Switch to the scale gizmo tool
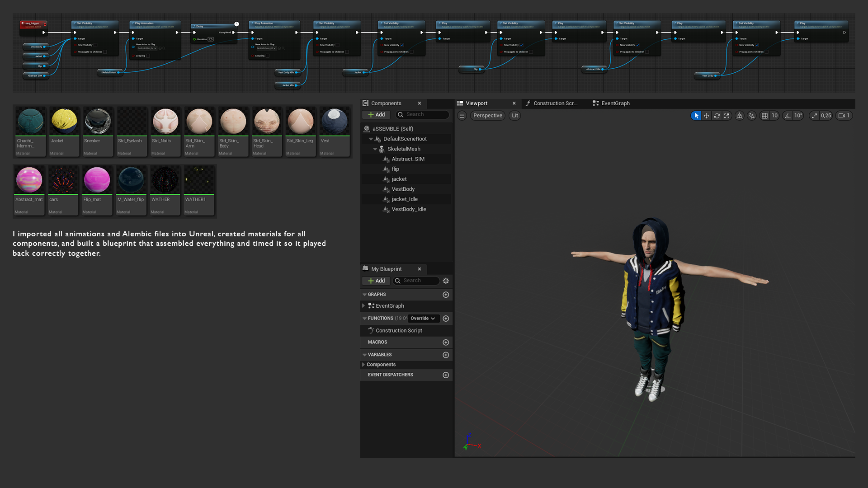This screenshot has width=868, height=488. [x=726, y=116]
